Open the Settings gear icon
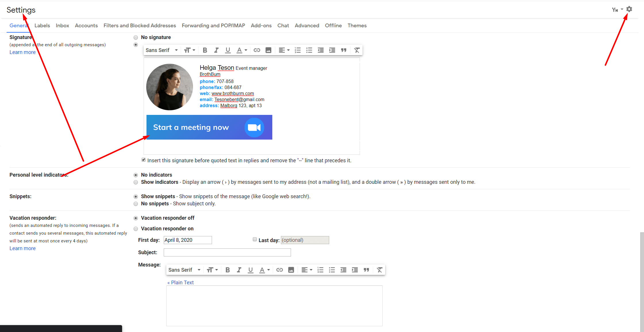 point(629,9)
